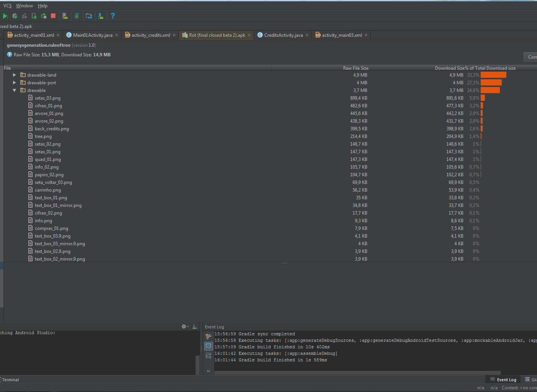Click the 24,8% bar for drawable
The width and height of the screenshot is (537, 392).
click(490, 90)
